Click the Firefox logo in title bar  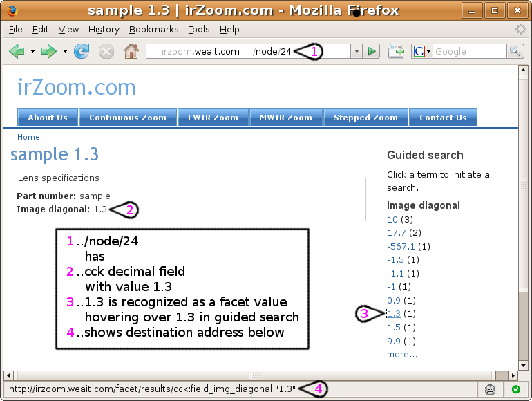[12, 10]
